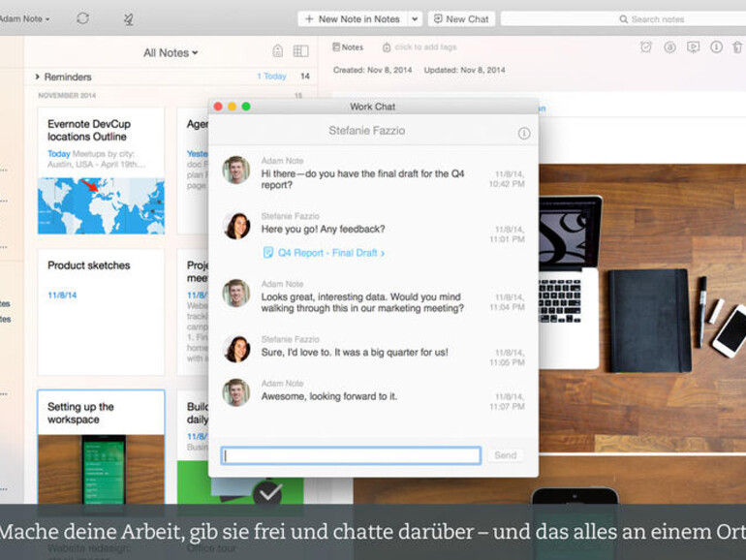Click the note list view options icon
746x560 pixels.
pos(300,50)
